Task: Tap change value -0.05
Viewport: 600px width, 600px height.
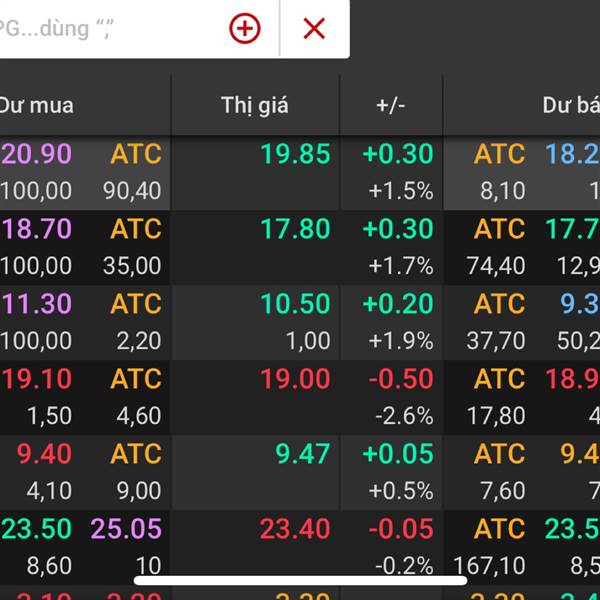Action: (x=401, y=529)
